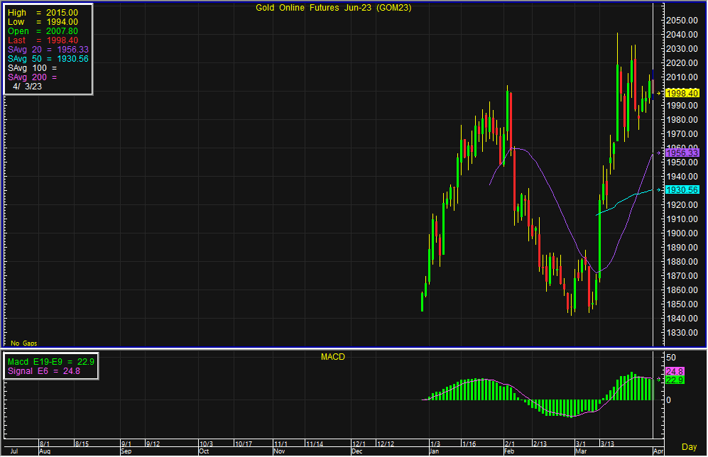Click the Macd E19-E9 legend line
The height and width of the screenshot is (457, 708).
(x=48, y=362)
